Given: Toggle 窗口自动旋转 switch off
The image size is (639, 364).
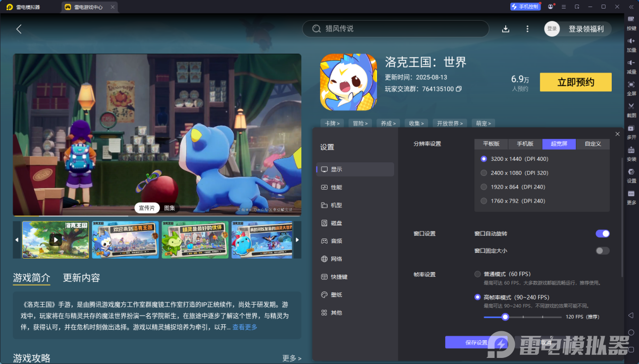Looking at the screenshot, I should click(x=603, y=233).
